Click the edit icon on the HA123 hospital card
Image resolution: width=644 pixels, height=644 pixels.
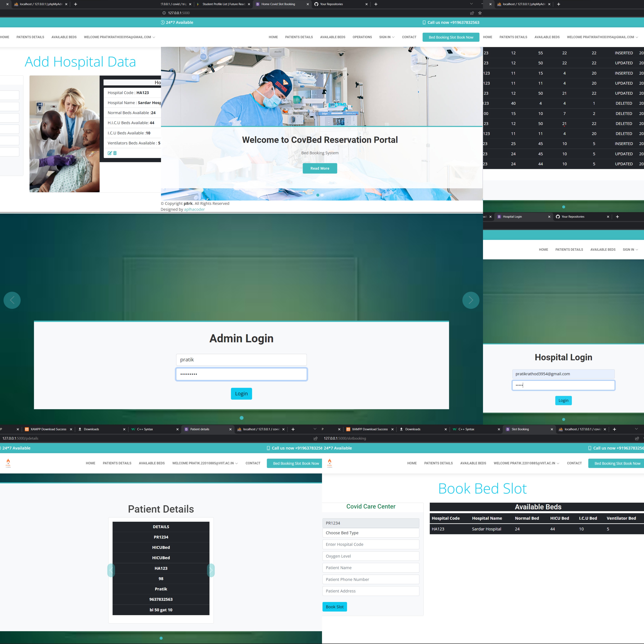click(x=109, y=153)
